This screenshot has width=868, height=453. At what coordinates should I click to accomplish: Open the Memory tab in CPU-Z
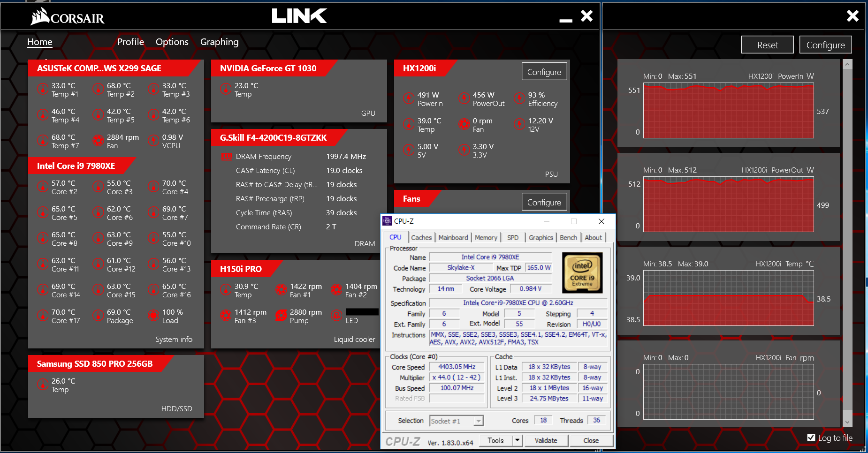click(486, 238)
